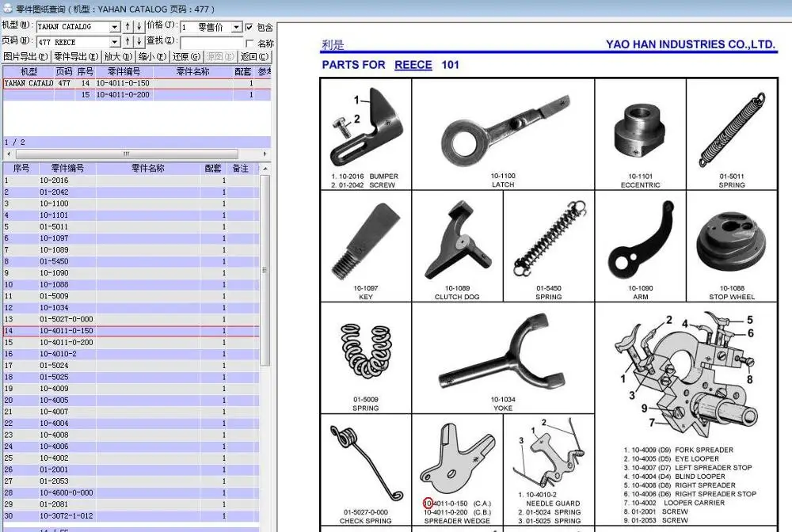Click the 10-1089 CLUTCH DOG part image
This screenshot has height=532, width=792.
pyautogui.click(x=458, y=240)
